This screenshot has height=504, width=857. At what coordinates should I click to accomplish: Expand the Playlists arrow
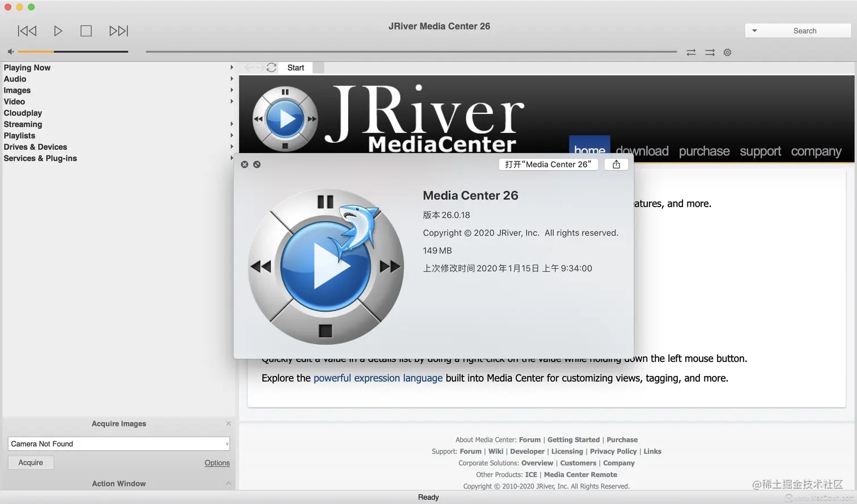232,135
